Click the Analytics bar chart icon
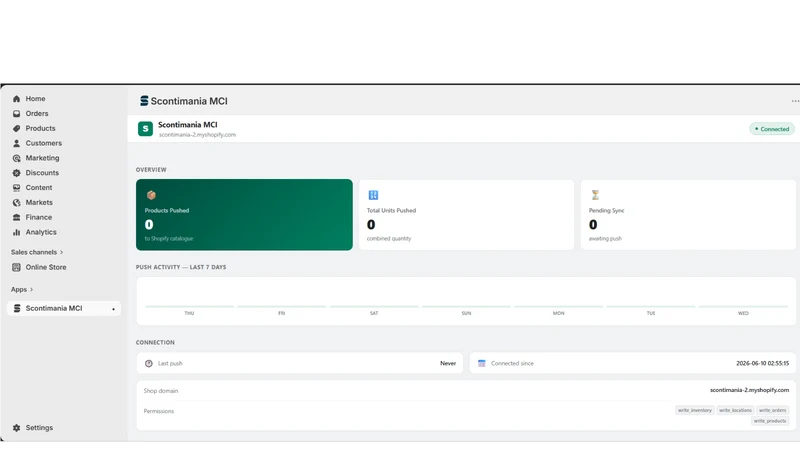This screenshot has height=450, width=800. (x=16, y=232)
